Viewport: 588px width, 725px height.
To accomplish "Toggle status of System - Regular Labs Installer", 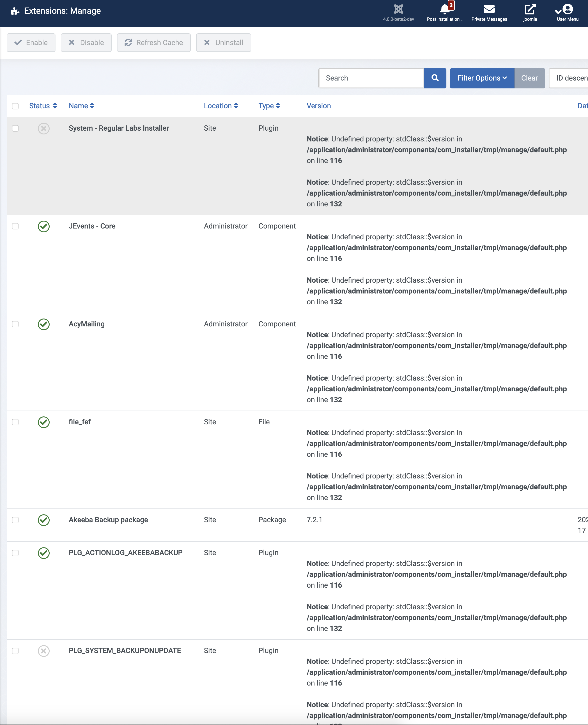I will [44, 128].
